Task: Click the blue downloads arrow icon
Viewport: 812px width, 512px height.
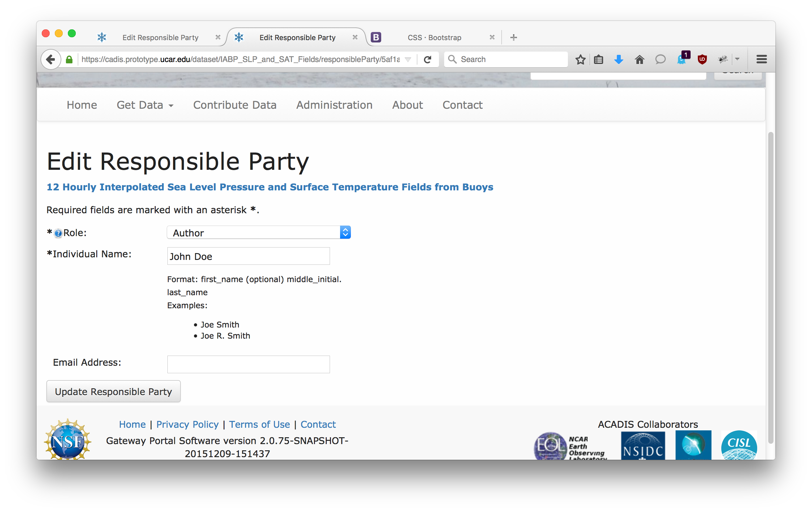Action: (x=618, y=60)
